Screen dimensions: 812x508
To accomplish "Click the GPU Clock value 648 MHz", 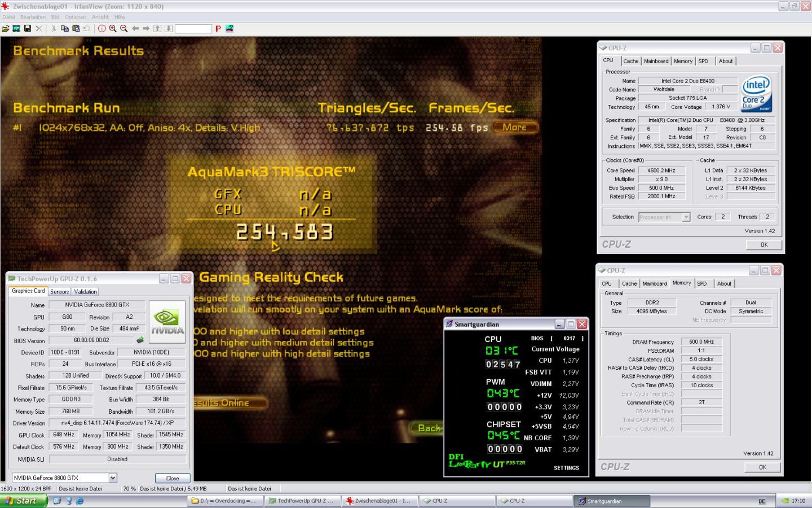I will [64, 435].
